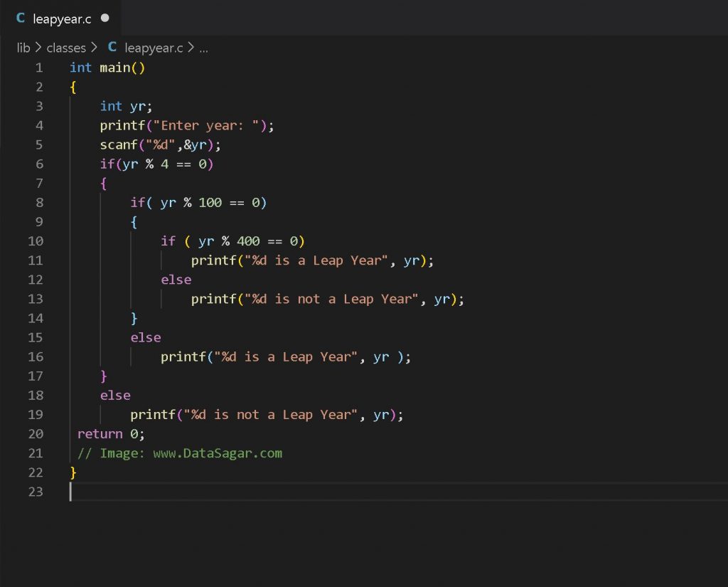Click the else keyword on line 12
728x587 pixels.
176,280
